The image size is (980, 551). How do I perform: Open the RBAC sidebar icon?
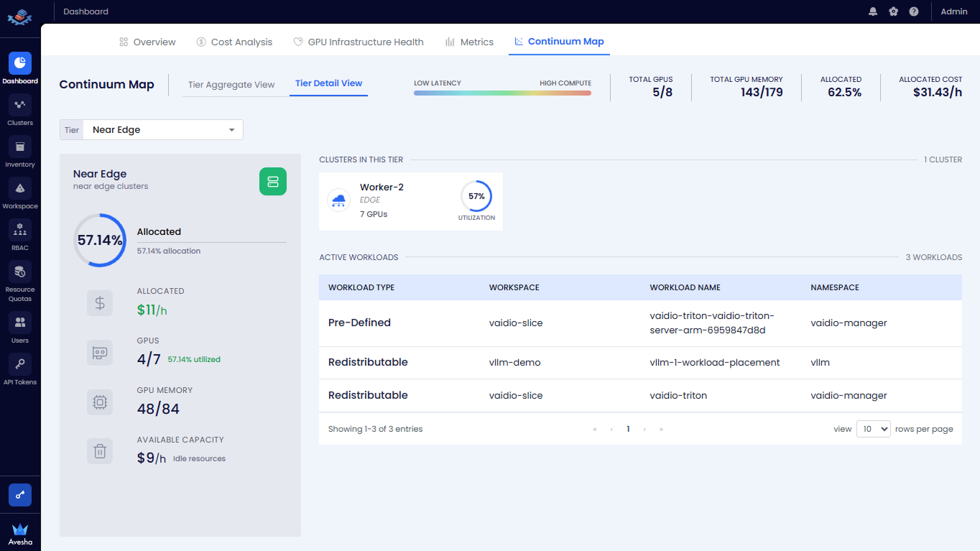pos(20,231)
